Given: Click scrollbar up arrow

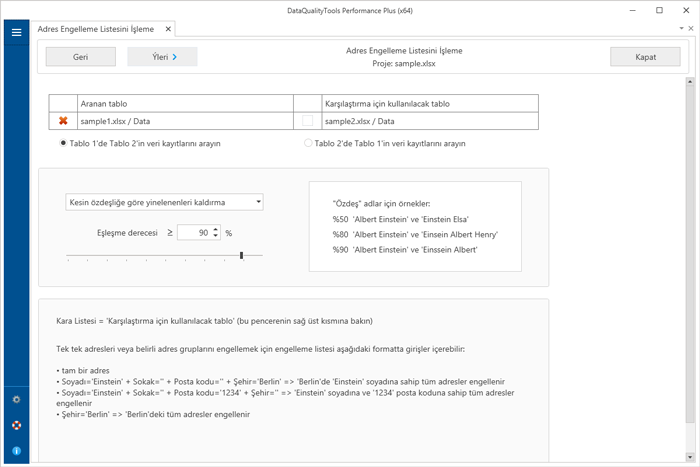Looking at the screenshot, I should click(x=690, y=82).
